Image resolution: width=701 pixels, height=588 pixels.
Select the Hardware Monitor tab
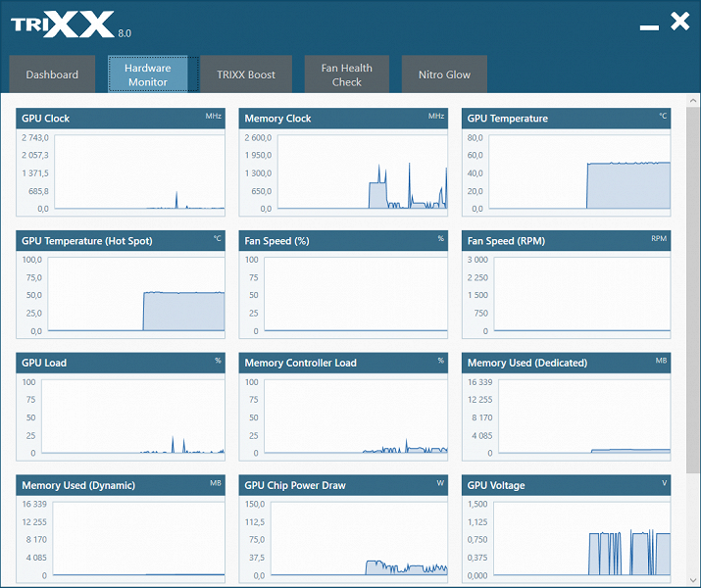pyautogui.click(x=147, y=74)
